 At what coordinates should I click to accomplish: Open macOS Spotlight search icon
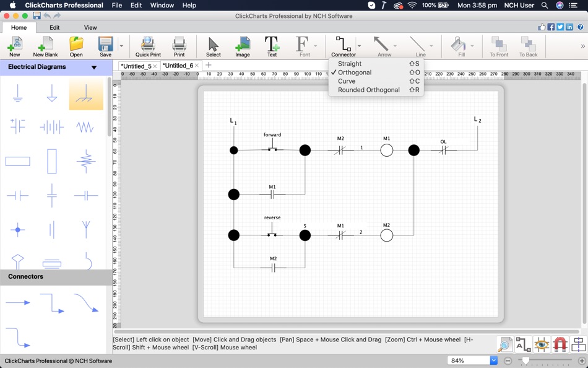tap(545, 5)
